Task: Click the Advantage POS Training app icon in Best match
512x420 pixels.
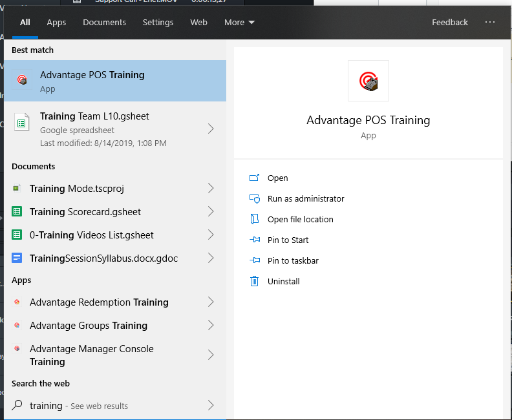Action: click(x=22, y=80)
